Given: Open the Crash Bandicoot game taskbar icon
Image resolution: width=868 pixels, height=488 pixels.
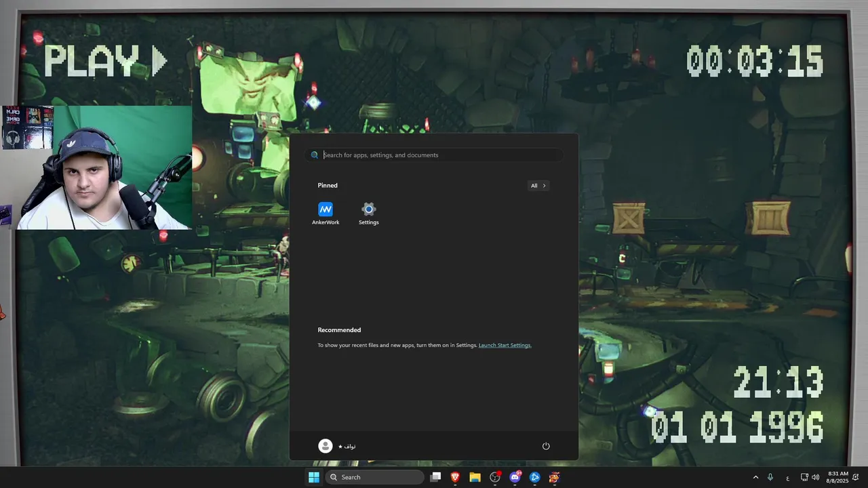Looking at the screenshot, I should tap(554, 477).
